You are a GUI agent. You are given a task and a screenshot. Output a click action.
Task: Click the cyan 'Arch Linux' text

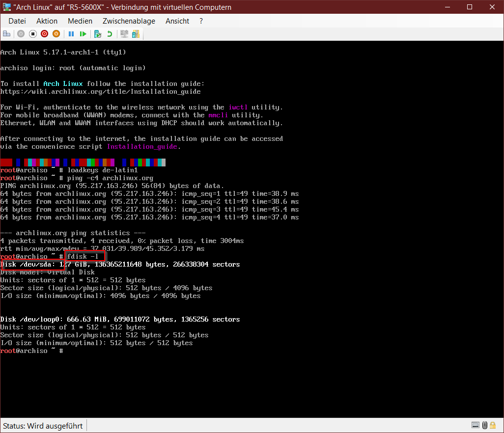(63, 83)
